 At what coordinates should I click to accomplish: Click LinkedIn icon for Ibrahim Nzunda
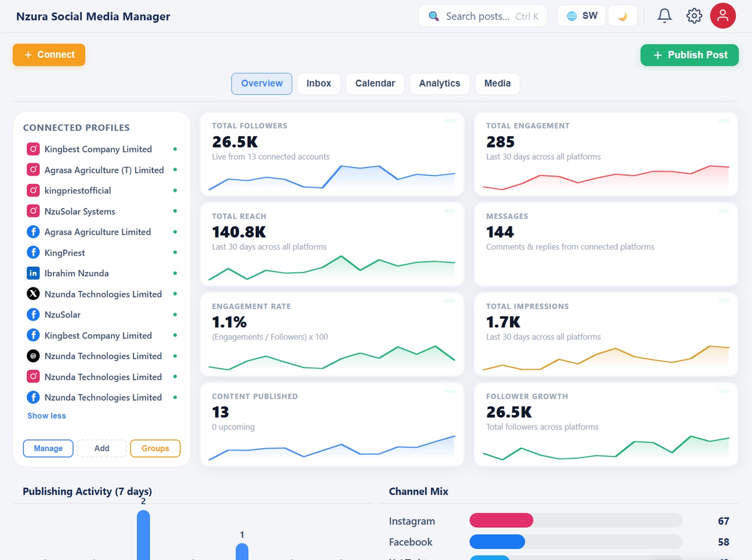pos(33,273)
